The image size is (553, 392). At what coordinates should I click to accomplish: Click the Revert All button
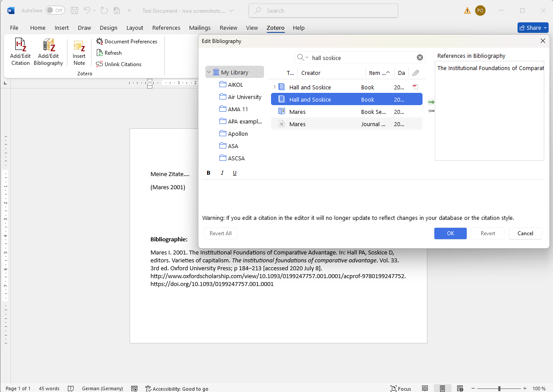coord(220,233)
